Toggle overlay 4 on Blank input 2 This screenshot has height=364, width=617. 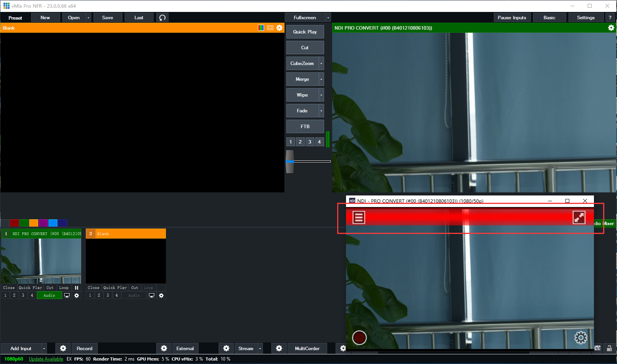(x=117, y=296)
